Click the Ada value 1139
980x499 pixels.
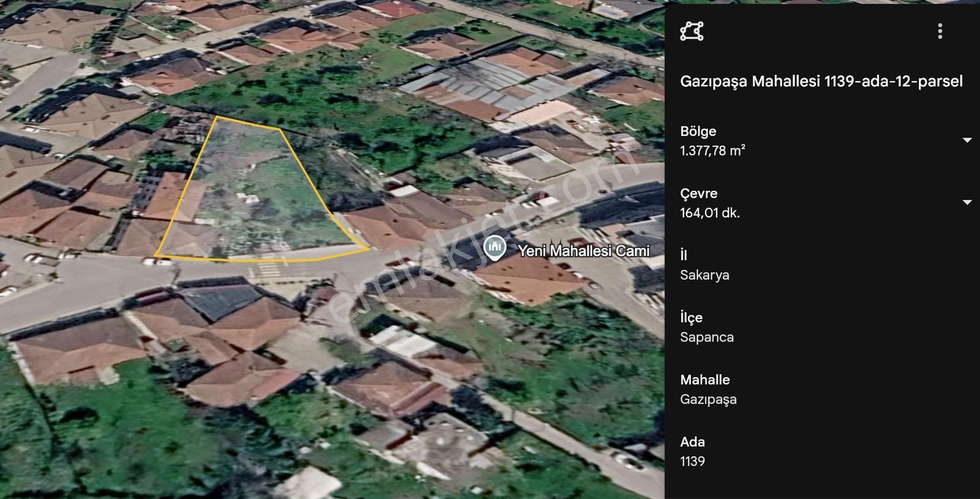click(x=692, y=462)
